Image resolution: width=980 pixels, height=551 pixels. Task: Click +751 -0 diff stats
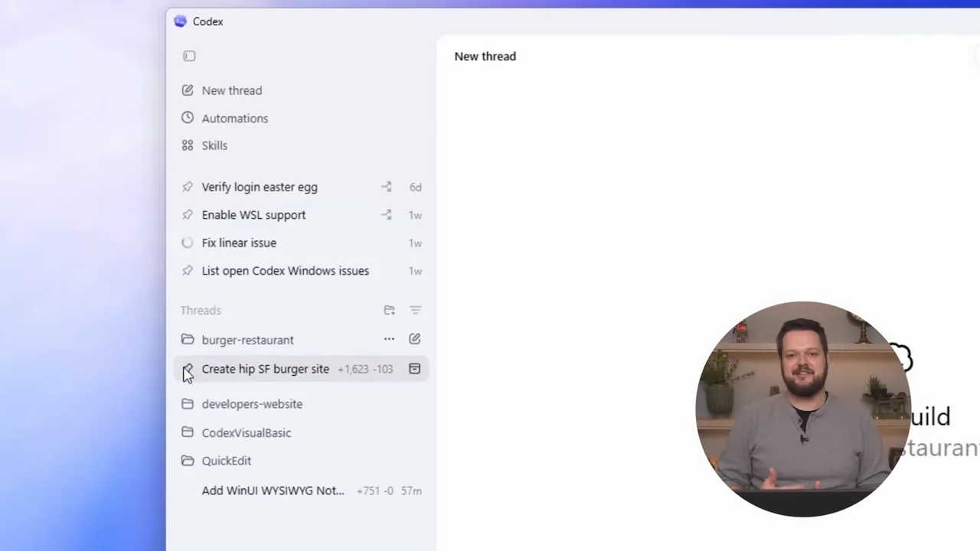click(x=376, y=491)
